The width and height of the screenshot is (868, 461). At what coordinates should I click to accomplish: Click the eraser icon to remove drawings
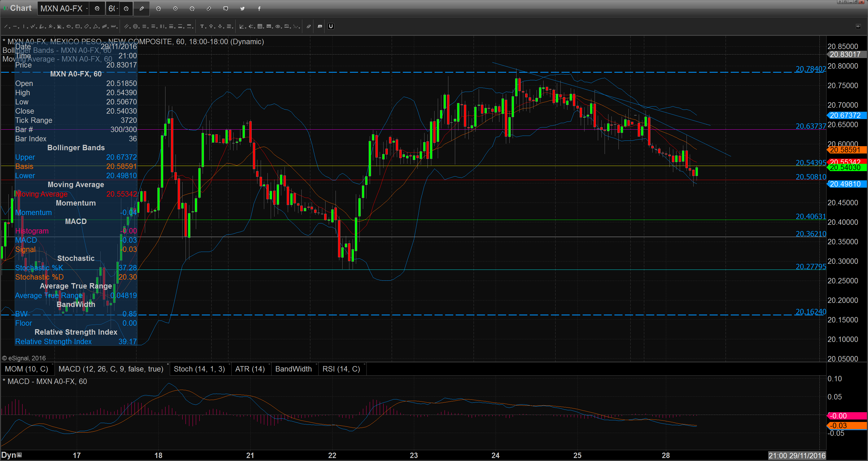coord(309,26)
